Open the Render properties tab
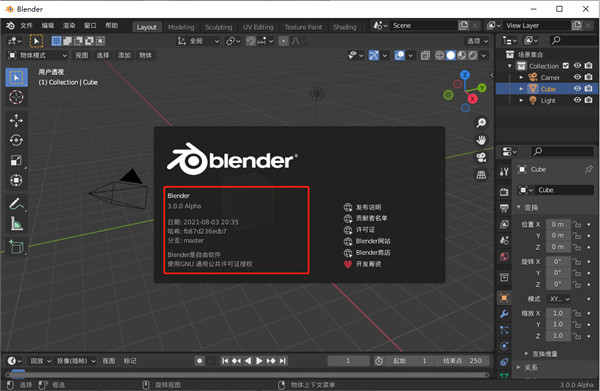This screenshot has width=600, height=391. point(504,192)
